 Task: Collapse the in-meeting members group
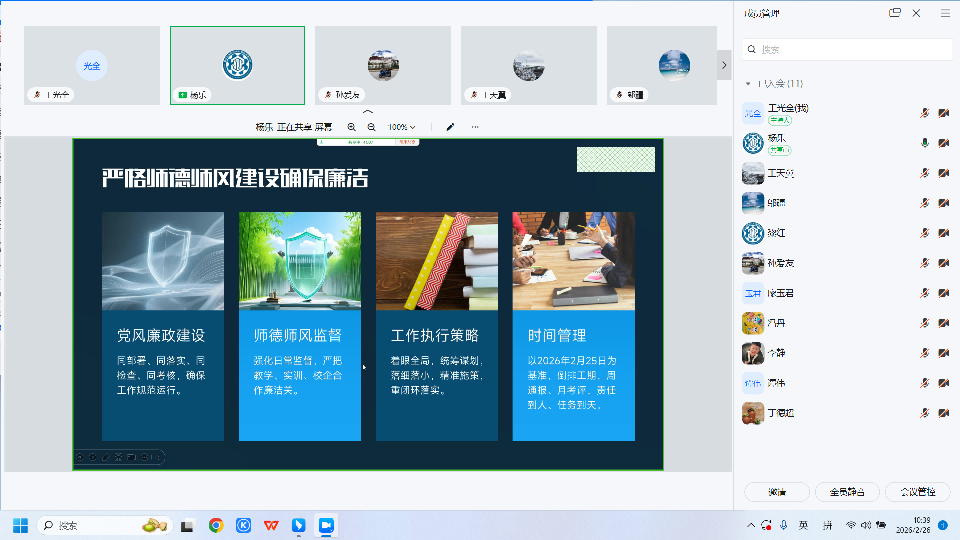tap(748, 84)
